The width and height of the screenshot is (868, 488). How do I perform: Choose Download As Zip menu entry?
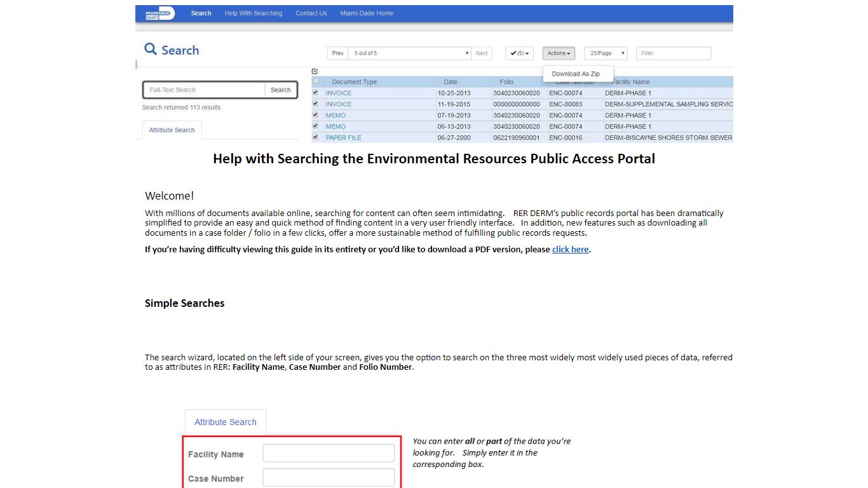(576, 74)
